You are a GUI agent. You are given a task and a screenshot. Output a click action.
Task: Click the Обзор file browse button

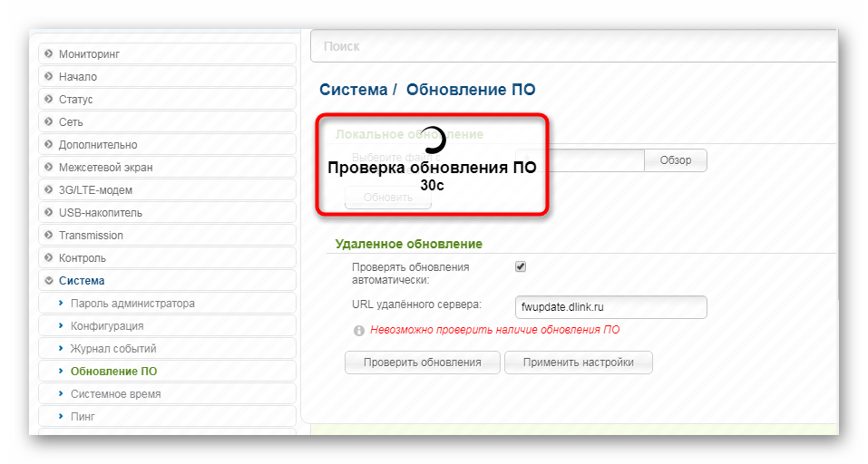(x=675, y=160)
